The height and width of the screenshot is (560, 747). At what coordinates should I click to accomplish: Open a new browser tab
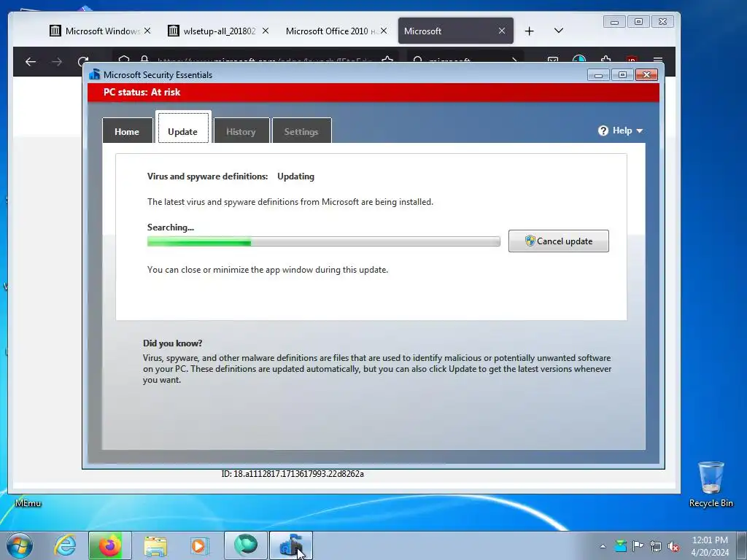(530, 31)
